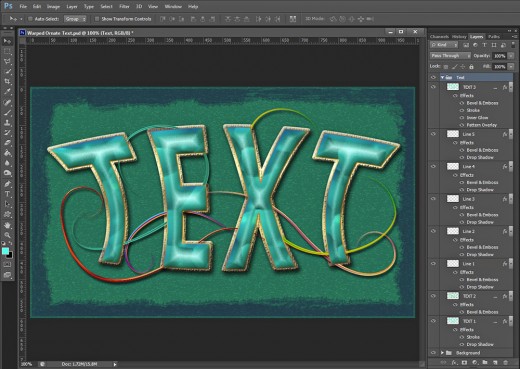Select the Crop tool
Viewport: 520px width, 369px height.
tap(7, 81)
